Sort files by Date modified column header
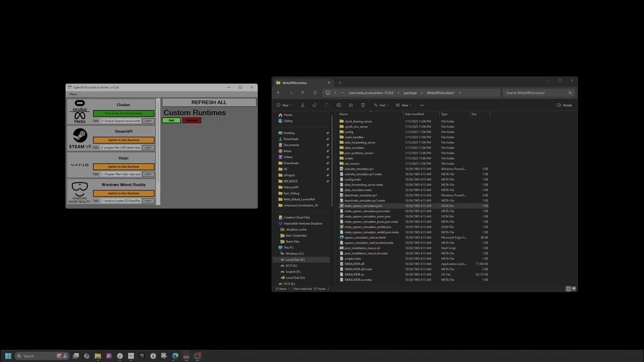Screen dimensions: 644x362 pos(422,114)
